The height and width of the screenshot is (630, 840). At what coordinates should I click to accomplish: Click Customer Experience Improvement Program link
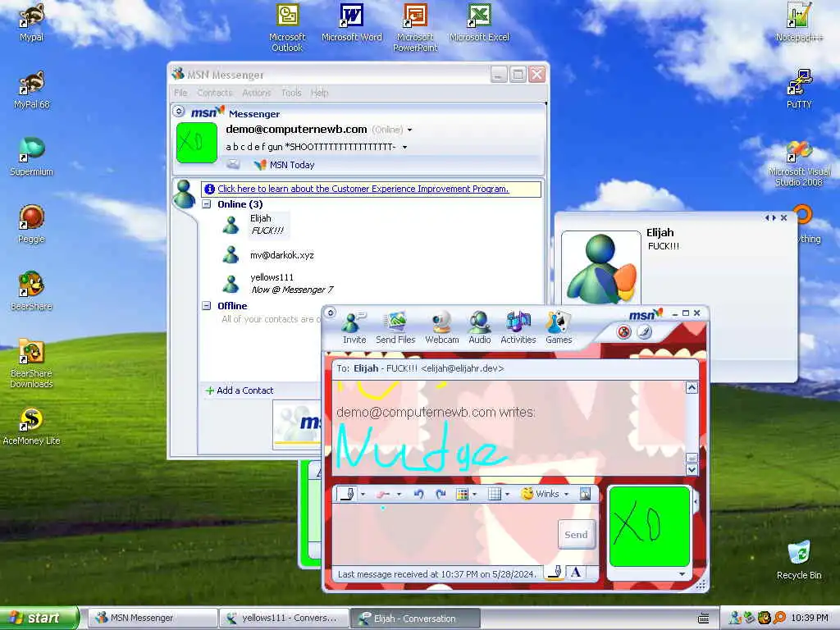point(363,189)
